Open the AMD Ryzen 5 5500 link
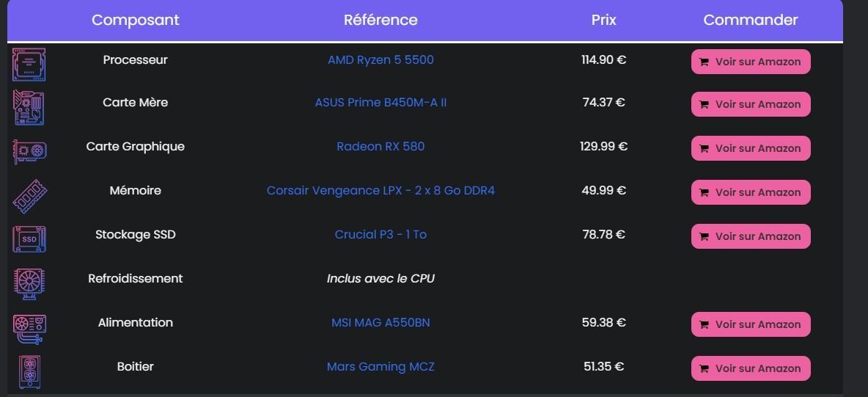 pyautogui.click(x=381, y=60)
